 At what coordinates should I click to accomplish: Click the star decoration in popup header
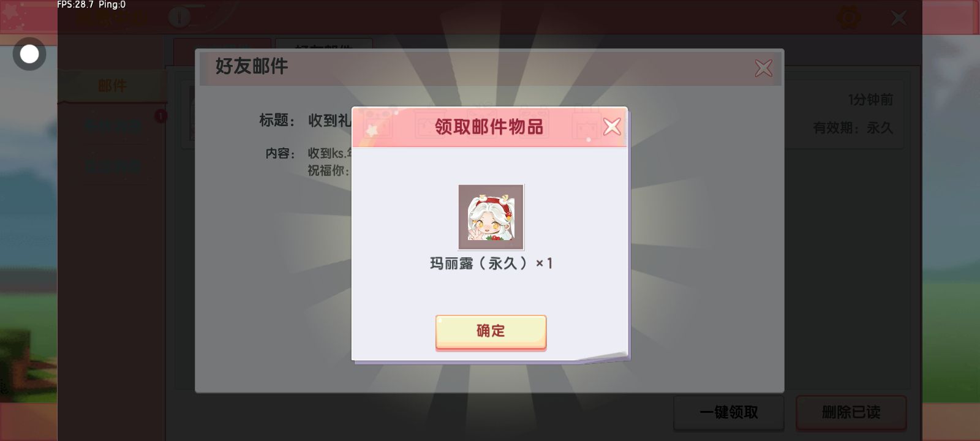pos(372,129)
